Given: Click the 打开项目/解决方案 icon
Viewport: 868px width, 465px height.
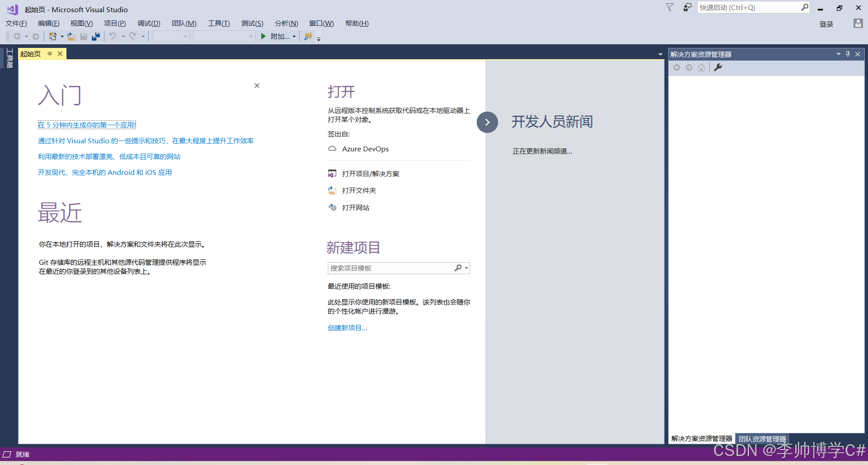Looking at the screenshot, I should pos(332,174).
